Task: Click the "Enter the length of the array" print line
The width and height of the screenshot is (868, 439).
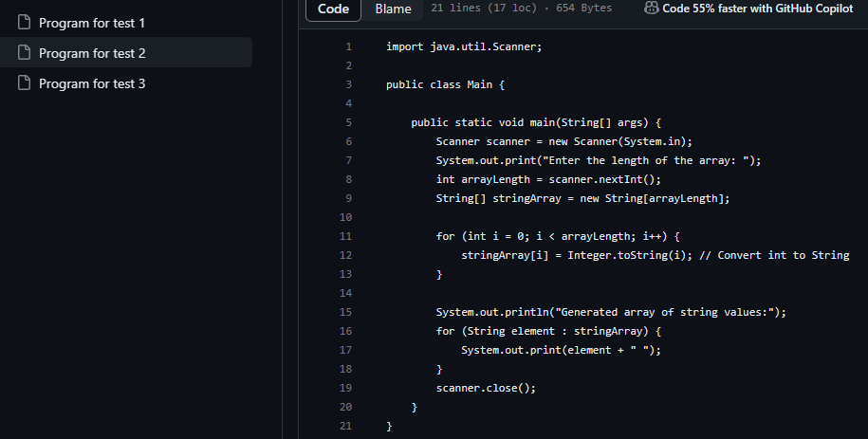Action: tap(599, 160)
